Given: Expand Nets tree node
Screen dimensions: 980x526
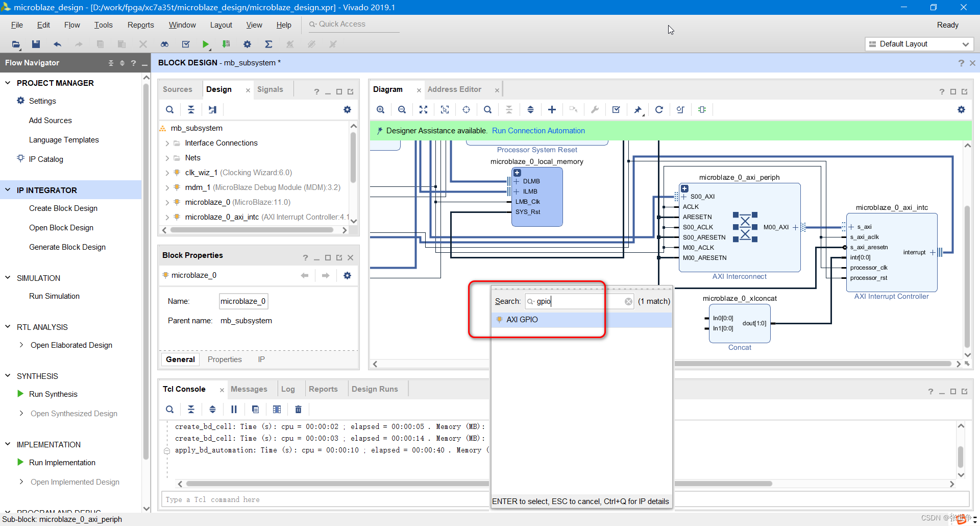Looking at the screenshot, I should (x=167, y=158).
